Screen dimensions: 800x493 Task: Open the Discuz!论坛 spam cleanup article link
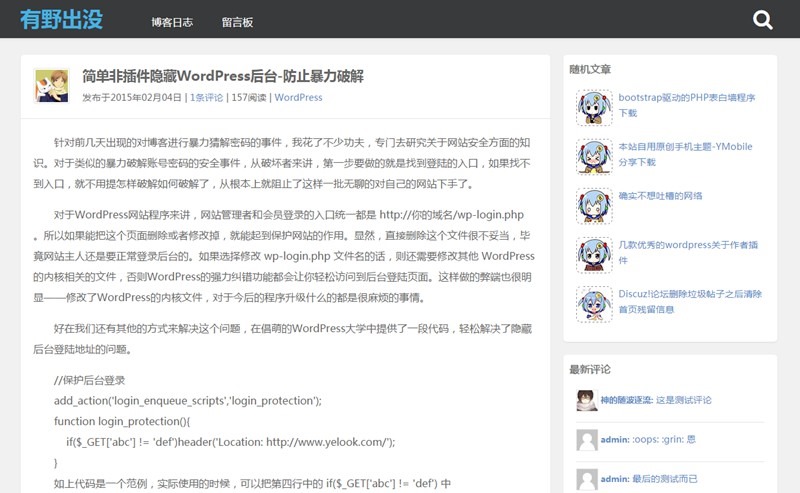690,301
